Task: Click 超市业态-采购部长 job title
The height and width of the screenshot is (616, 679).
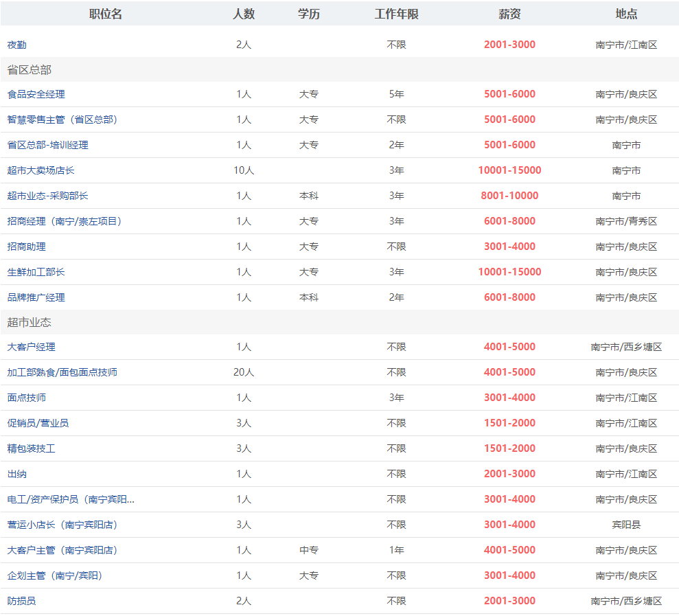Action: coord(48,196)
